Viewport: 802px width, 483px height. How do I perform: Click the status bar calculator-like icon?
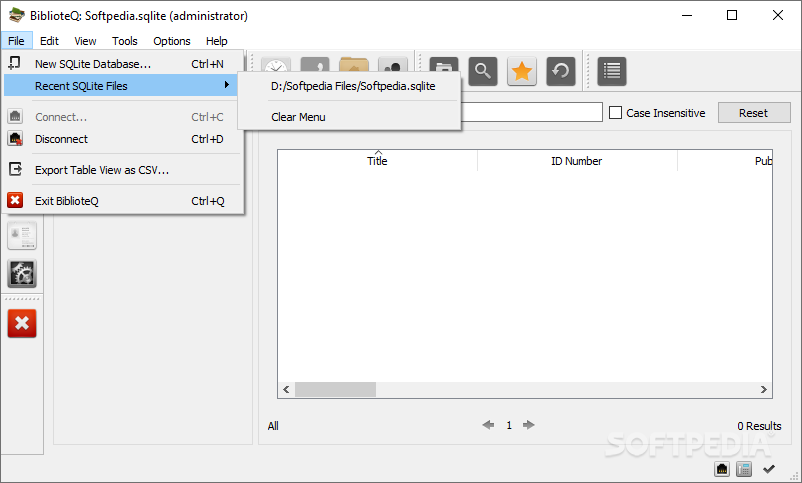click(x=744, y=469)
